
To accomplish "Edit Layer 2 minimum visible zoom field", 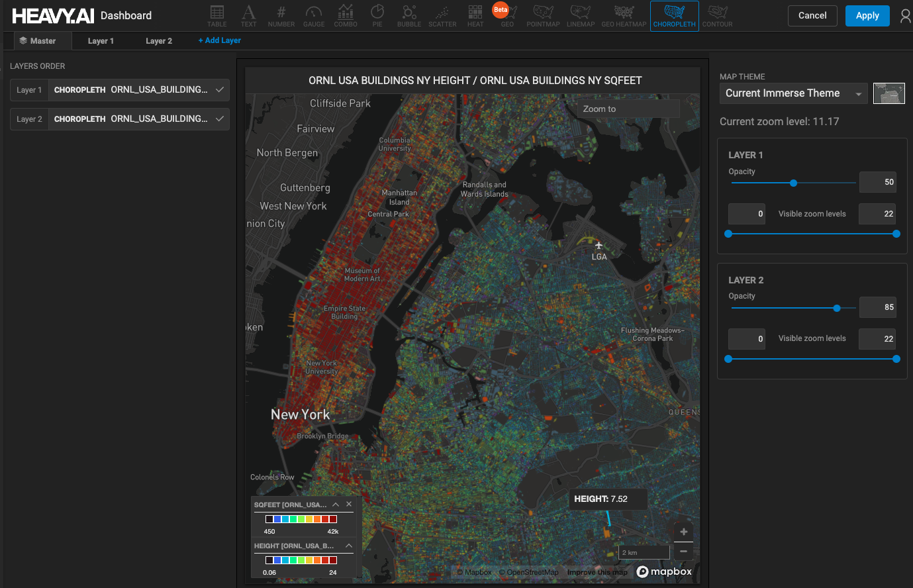I will coord(747,339).
